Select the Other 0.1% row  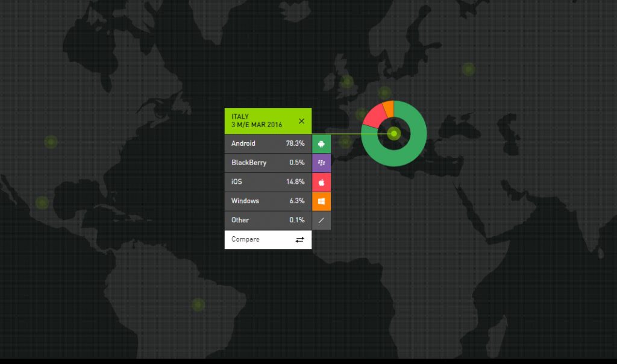(268, 221)
